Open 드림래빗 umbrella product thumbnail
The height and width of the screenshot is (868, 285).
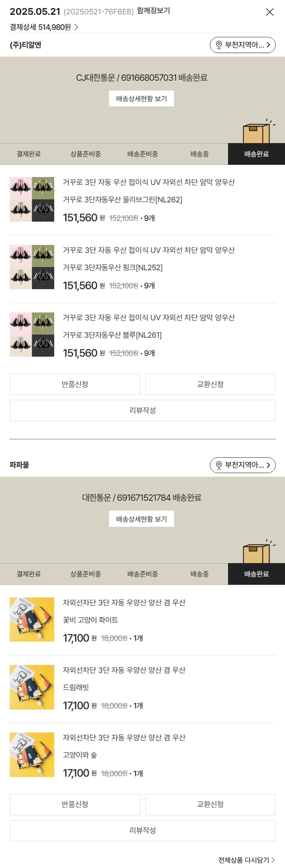32,687
